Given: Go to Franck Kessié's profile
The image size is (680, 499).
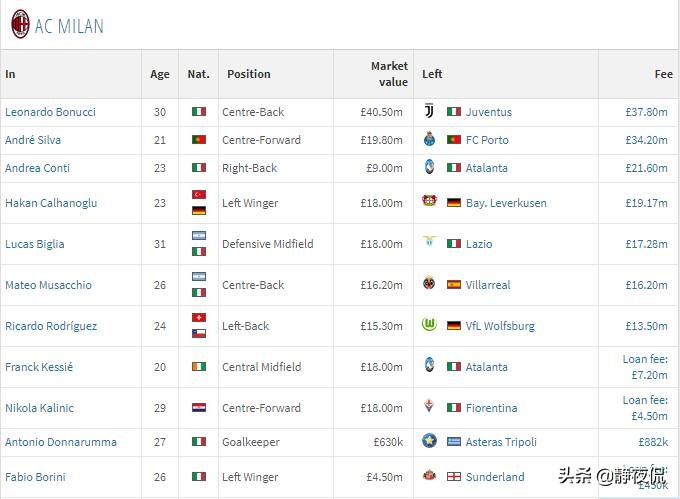Looking at the screenshot, I should pyautogui.click(x=39, y=367).
